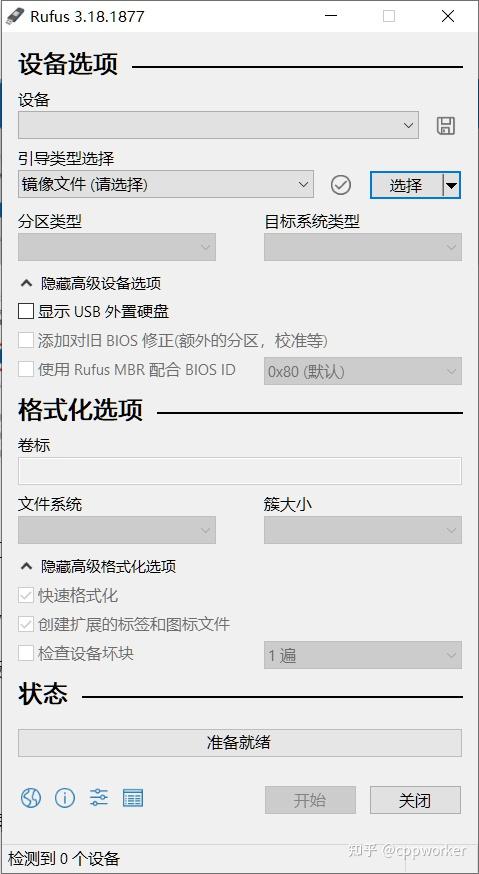Image resolution: width=479 pixels, height=874 pixels.
Task: Click the save disk image icon
Action: click(446, 126)
